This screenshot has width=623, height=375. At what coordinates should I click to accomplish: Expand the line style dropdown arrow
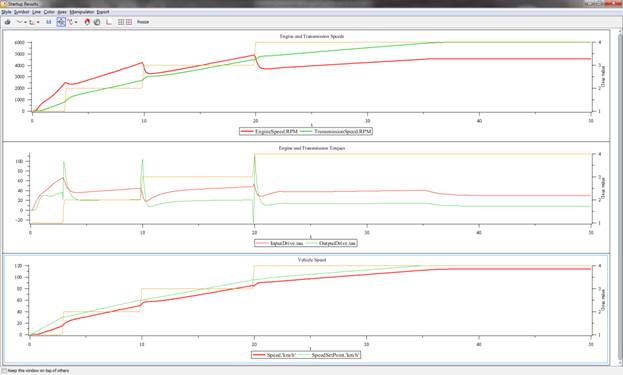pos(25,22)
